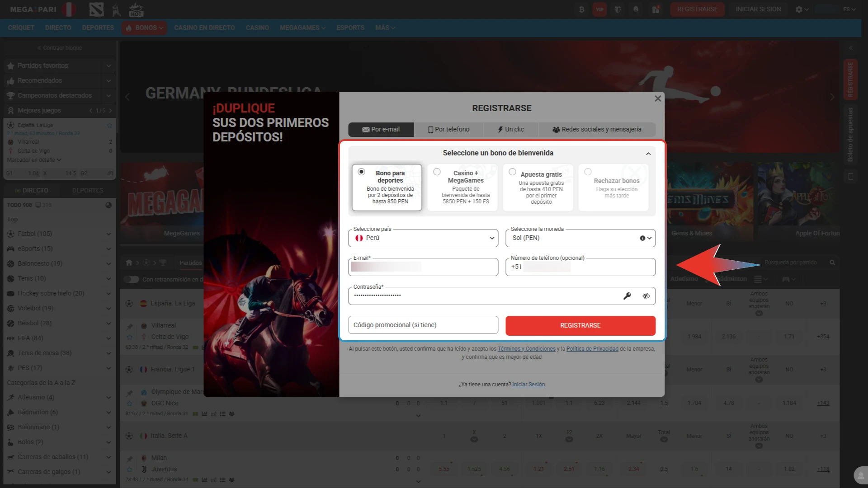Select 'Rechazar bonos' option
Screen dimensions: 868x488
pyautogui.click(x=613, y=187)
